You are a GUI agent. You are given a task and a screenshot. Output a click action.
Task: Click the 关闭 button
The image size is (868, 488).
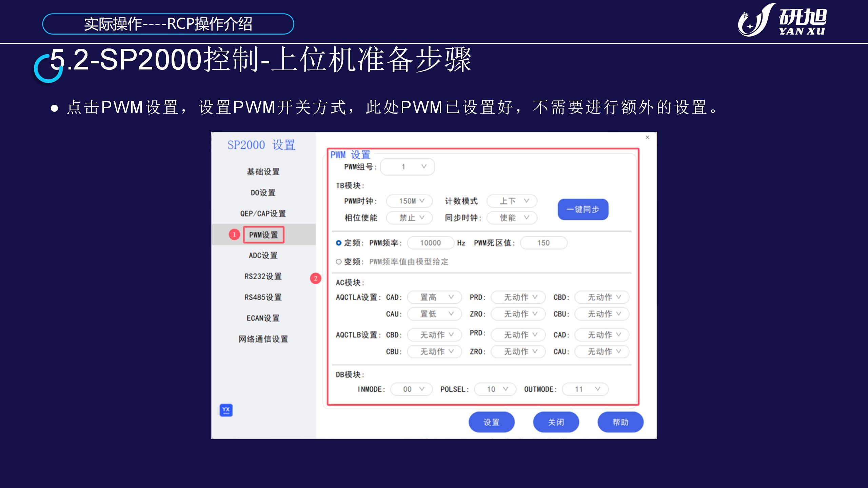click(x=556, y=422)
